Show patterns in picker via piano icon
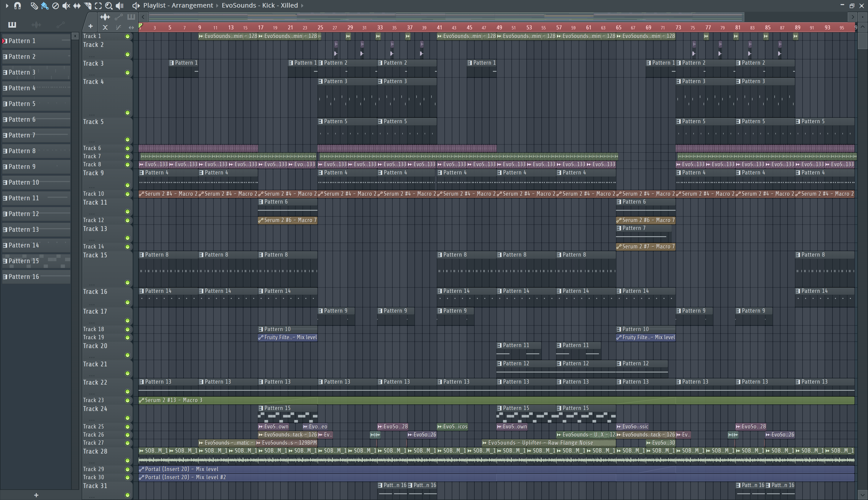Image resolution: width=868 pixels, height=500 pixels. (x=12, y=24)
